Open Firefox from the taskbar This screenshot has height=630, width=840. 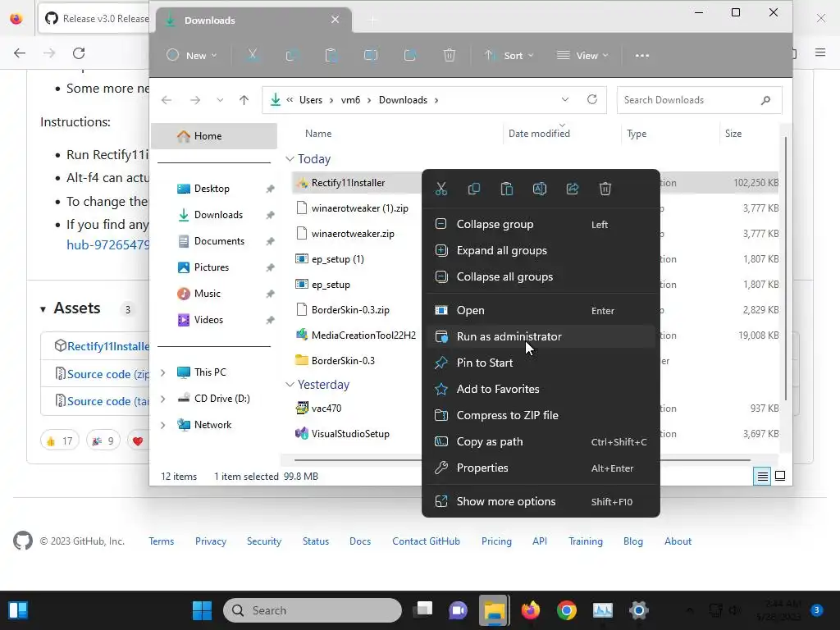pyautogui.click(x=531, y=610)
